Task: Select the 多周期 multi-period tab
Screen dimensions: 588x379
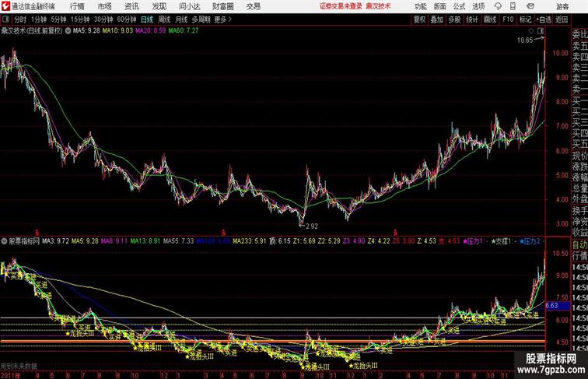Action: click(201, 19)
